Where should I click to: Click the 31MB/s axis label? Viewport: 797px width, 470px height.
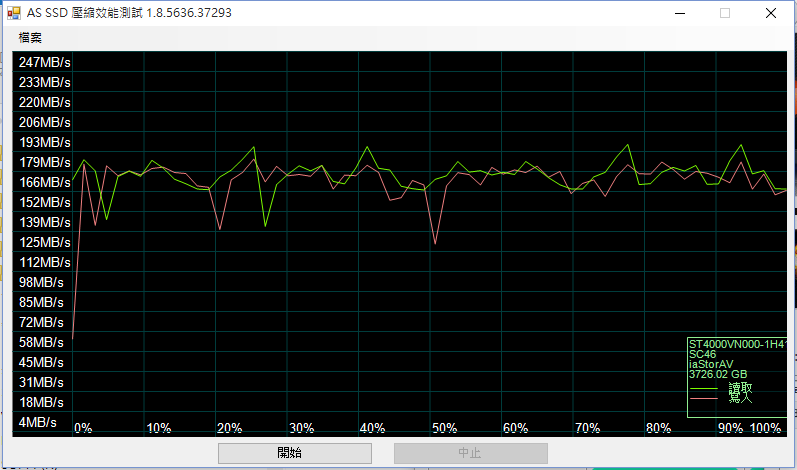coord(41,382)
